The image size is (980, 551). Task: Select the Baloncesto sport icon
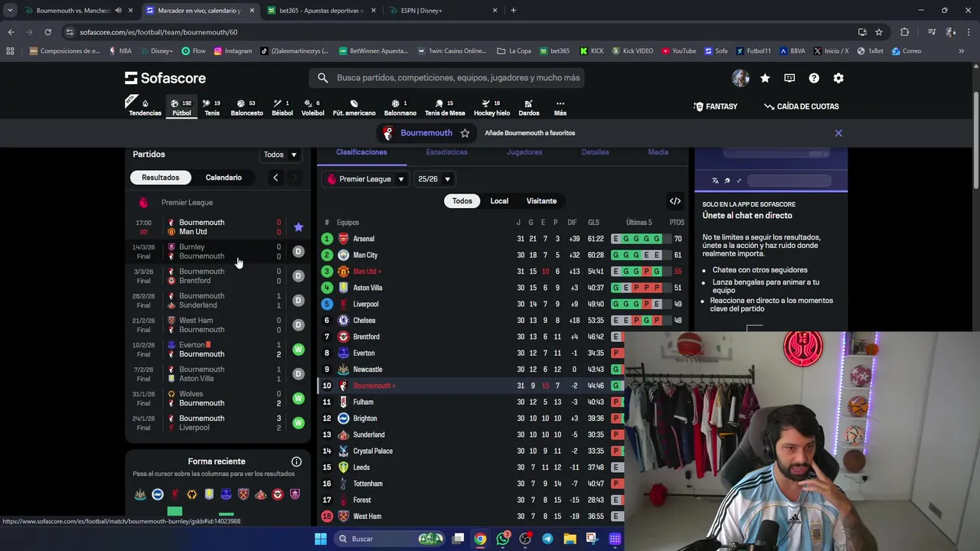(247, 107)
